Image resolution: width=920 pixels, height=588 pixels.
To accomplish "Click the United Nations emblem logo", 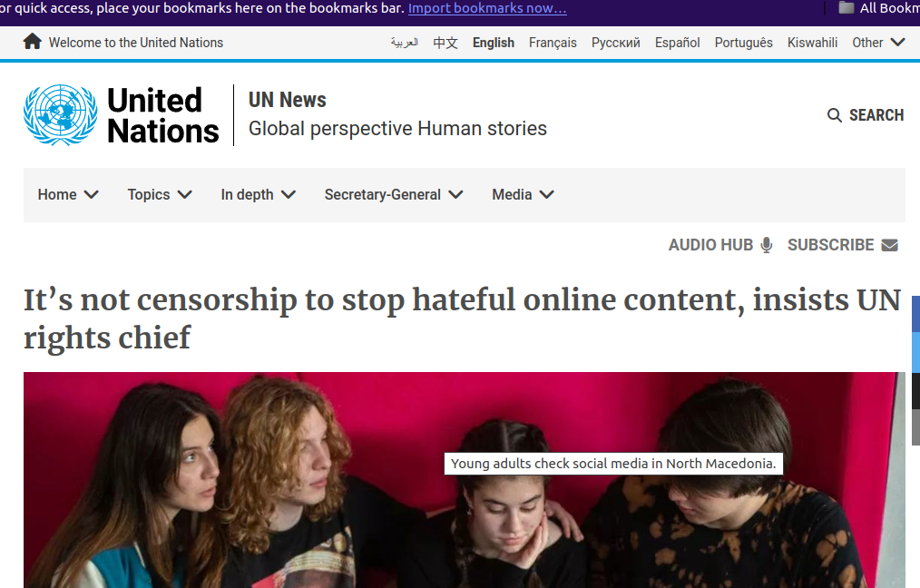I will tap(61, 115).
